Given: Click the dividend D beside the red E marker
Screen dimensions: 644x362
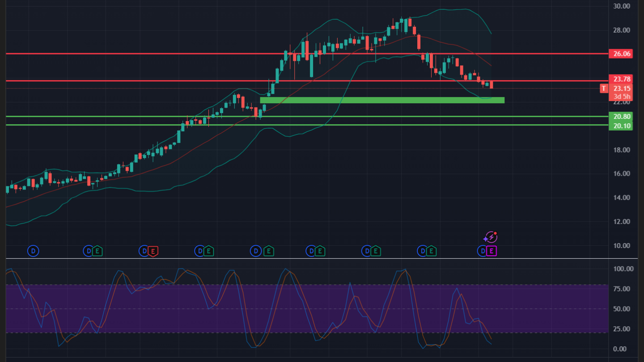Looking at the screenshot, I should coord(144,251).
